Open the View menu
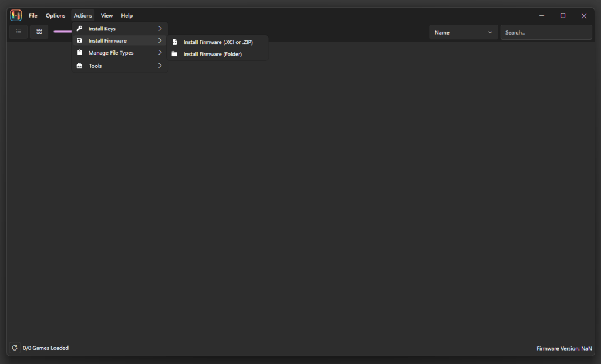The height and width of the screenshot is (364, 601). 106,15
